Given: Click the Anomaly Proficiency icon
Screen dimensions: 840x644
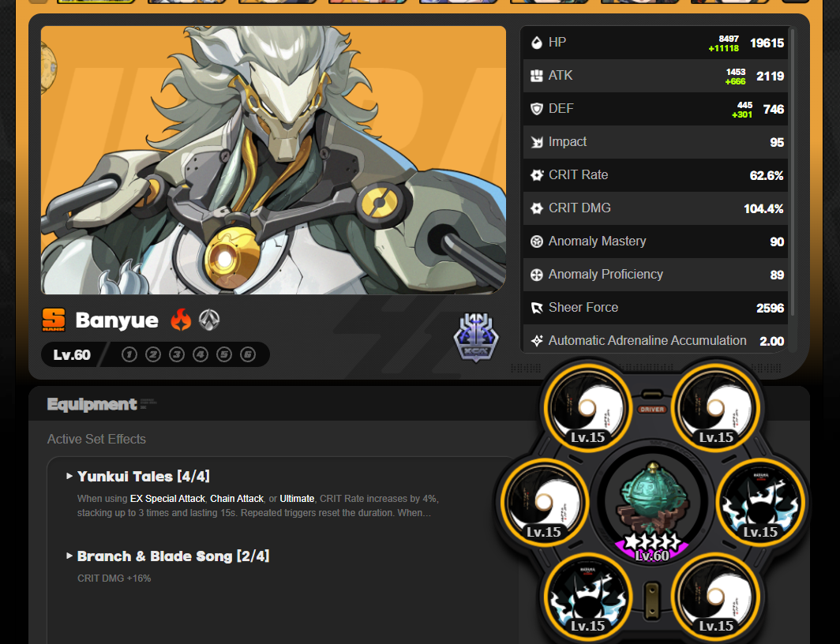Looking at the screenshot, I should (536, 275).
